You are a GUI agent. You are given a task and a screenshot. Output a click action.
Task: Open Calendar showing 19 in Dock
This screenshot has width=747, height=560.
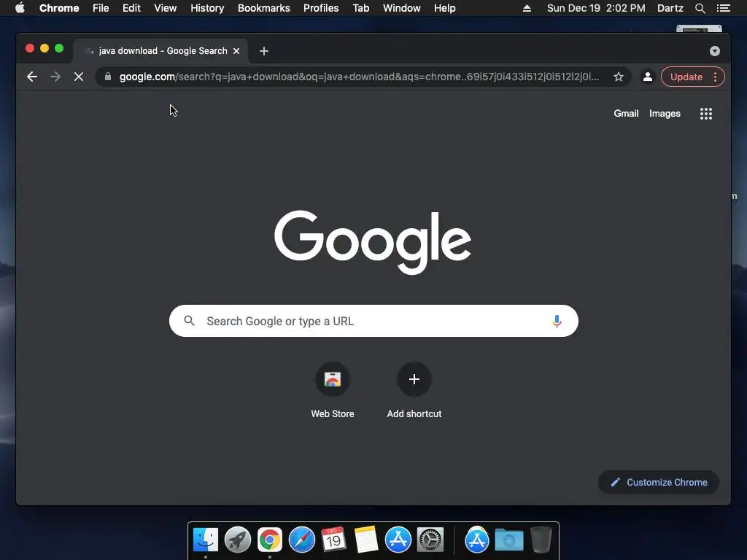tap(333, 540)
